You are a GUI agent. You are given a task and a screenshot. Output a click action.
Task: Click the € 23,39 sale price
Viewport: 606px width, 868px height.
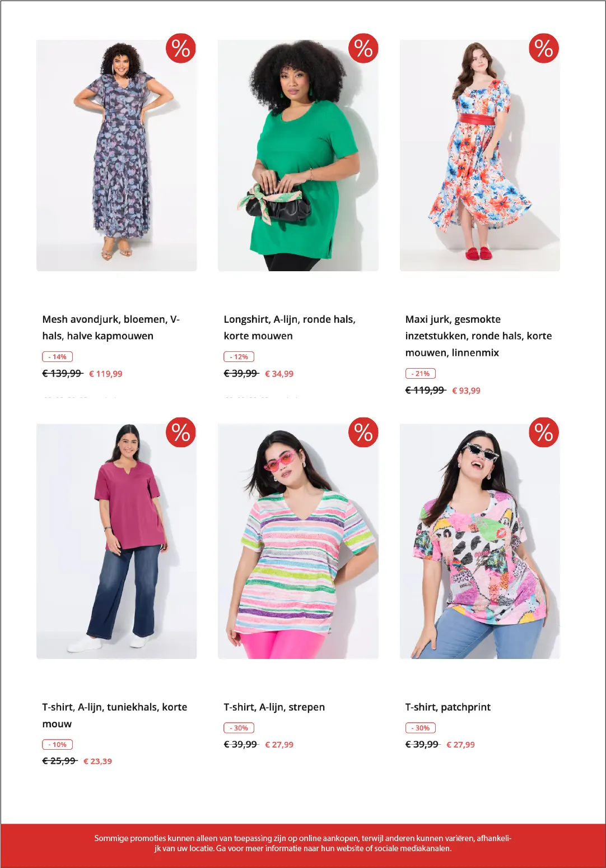click(97, 761)
